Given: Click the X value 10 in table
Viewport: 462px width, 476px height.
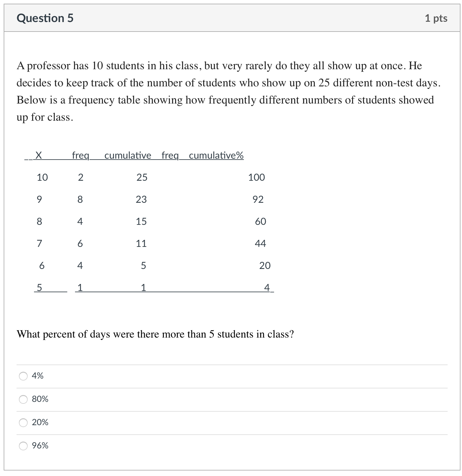Looking at the screenshot, I should pos(42,177).
